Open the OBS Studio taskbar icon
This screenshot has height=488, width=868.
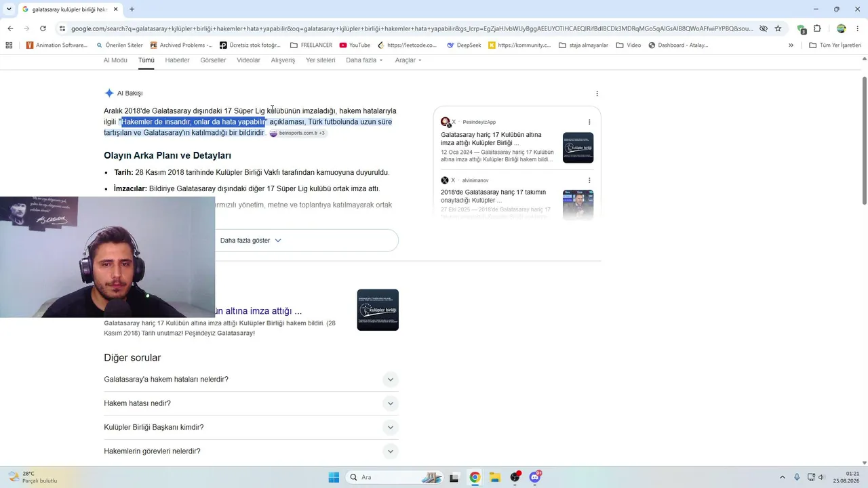[515, 477]
